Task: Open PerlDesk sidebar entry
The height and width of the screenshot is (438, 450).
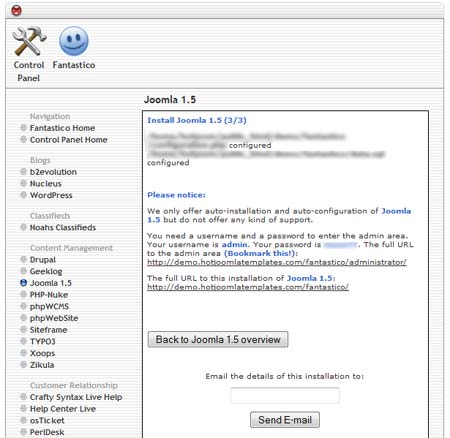Action: pyautogui.click(x=47, y=432)
